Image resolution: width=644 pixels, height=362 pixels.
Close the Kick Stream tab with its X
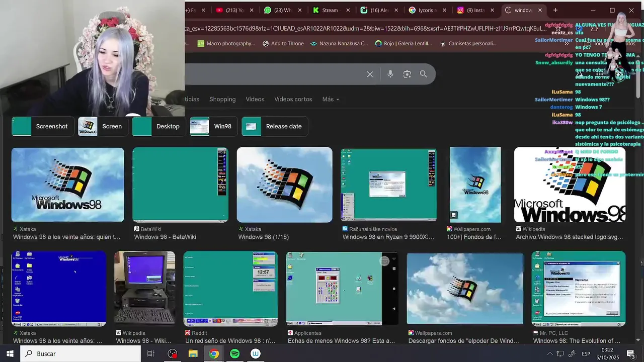(348, 10)
